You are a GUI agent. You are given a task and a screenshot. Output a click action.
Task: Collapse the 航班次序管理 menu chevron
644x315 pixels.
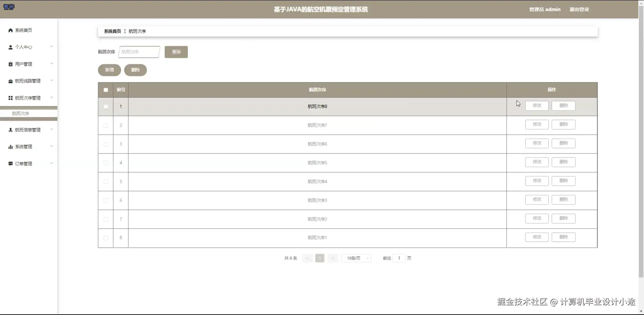click(51, 98)
